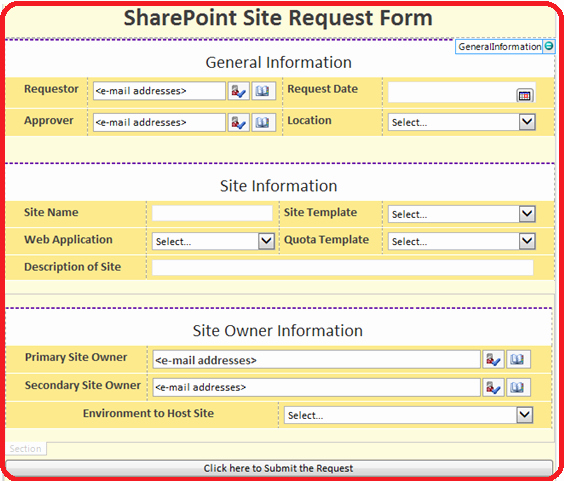Click the Secondary Site Owner label

click(x=83, y=385)
